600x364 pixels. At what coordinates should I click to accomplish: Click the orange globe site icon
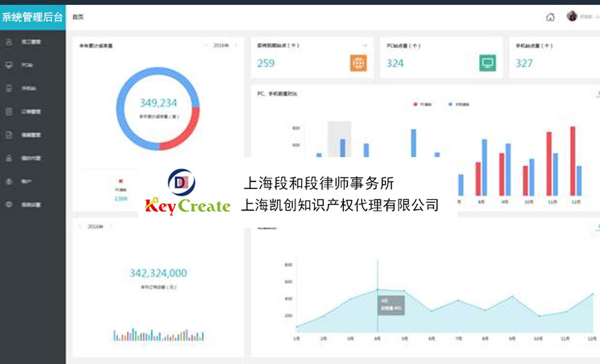[358, 63]
